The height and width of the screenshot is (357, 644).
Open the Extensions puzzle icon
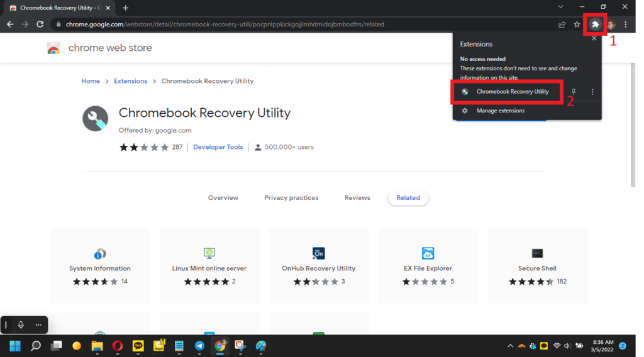coord(595,25)
